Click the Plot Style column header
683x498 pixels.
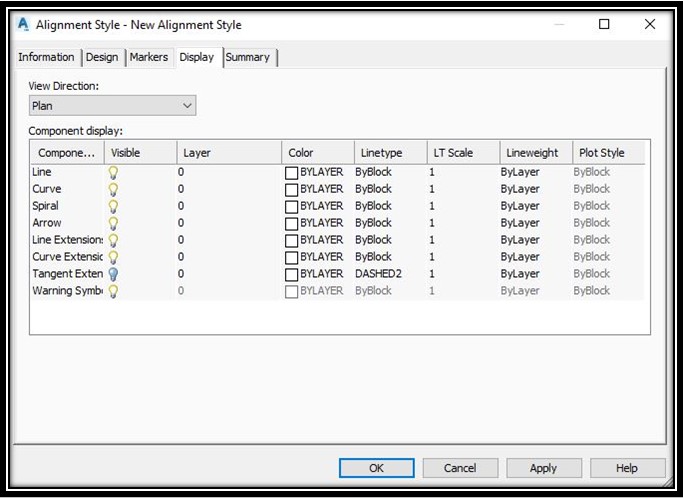[609, 152]
